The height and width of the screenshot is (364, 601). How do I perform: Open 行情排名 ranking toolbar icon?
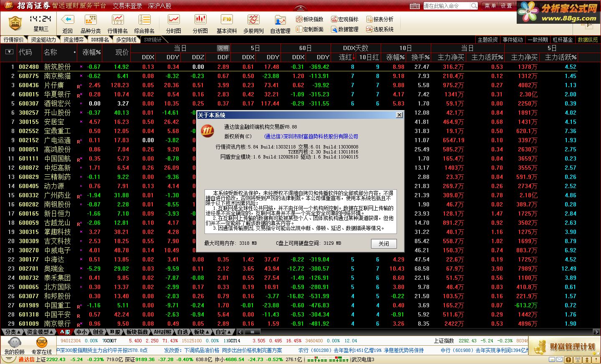(118, 20)
